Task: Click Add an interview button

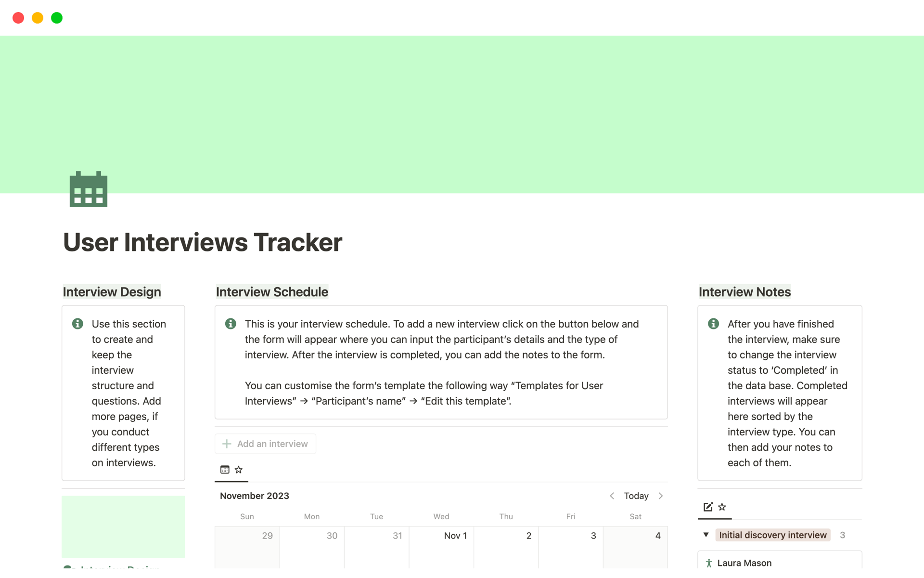Action: pyautogui.click(x=266, y=443)
